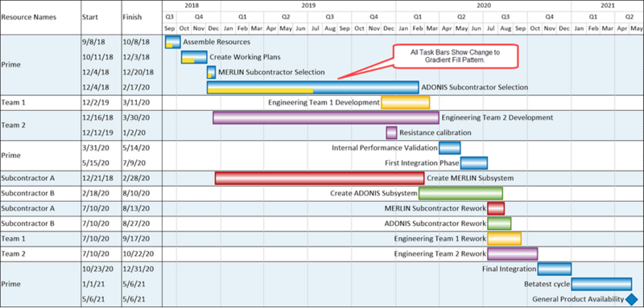Select the Final Integration task label
Screen dimensions: 644x308
pos(510,269)
